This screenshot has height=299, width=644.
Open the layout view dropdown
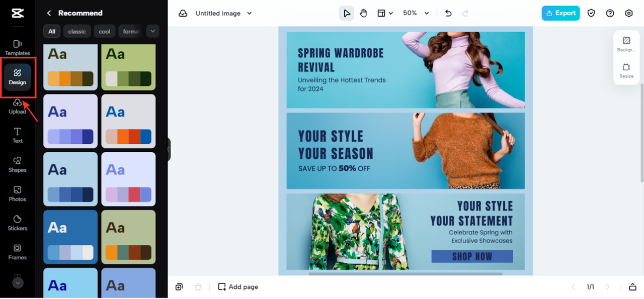point(385,14)
